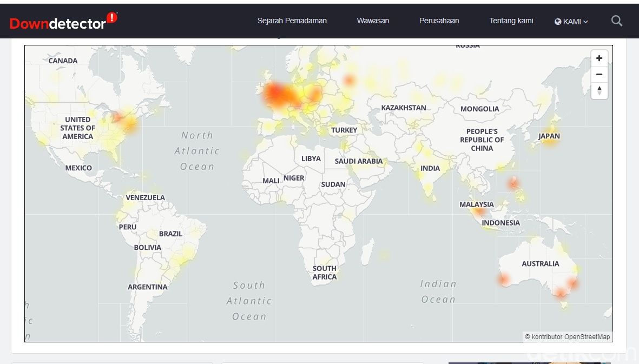This screenshot has width=639, height=364.
Task: Click the globe icon beside KAMI
Action: [x=557, y=22]
